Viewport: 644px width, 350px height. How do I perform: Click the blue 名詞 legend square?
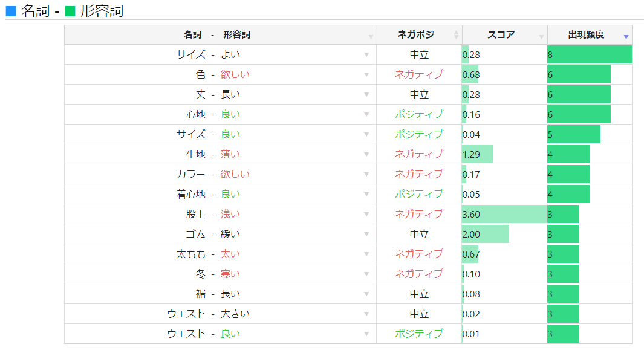click(x=10, y=11)
